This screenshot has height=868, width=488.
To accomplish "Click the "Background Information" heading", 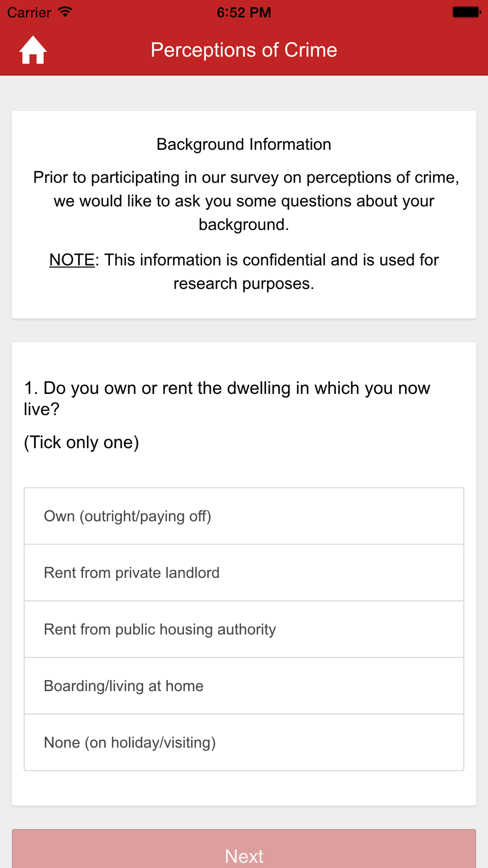I will (244, 145).
